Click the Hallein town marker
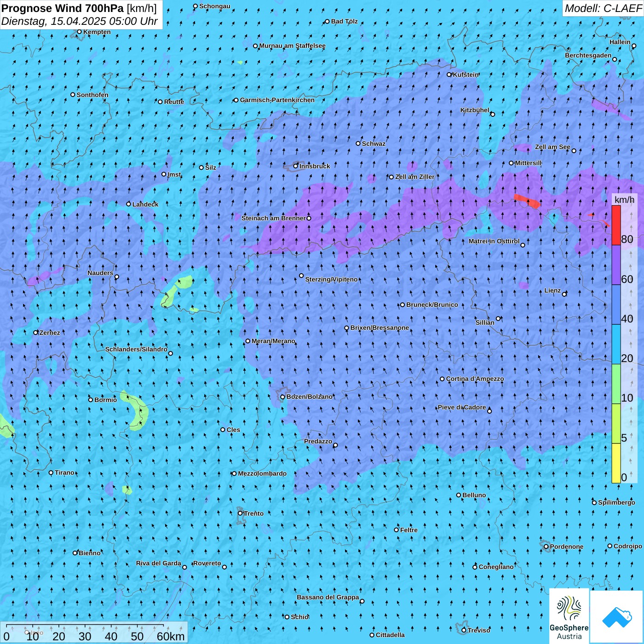Viewport: 644px width, 644px height. (634, 46)
